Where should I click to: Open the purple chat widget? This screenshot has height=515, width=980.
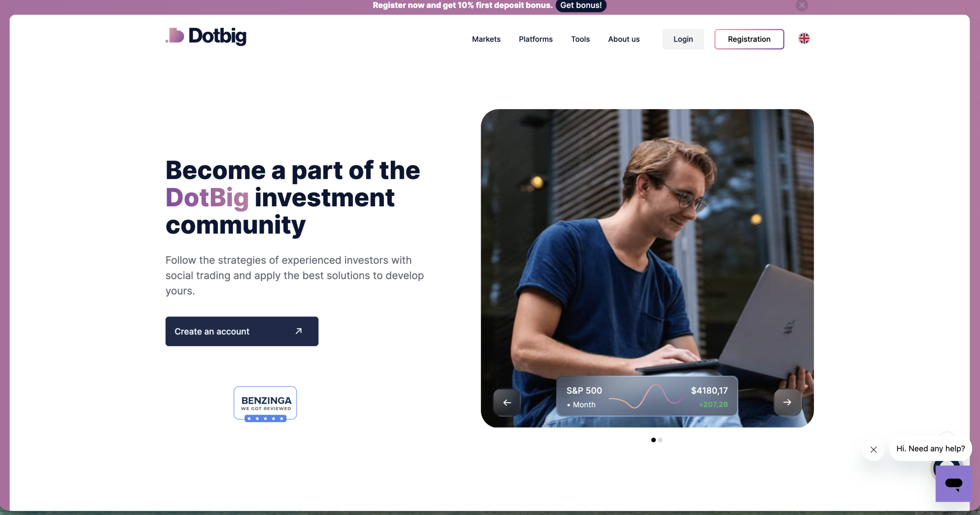point(954,483)
